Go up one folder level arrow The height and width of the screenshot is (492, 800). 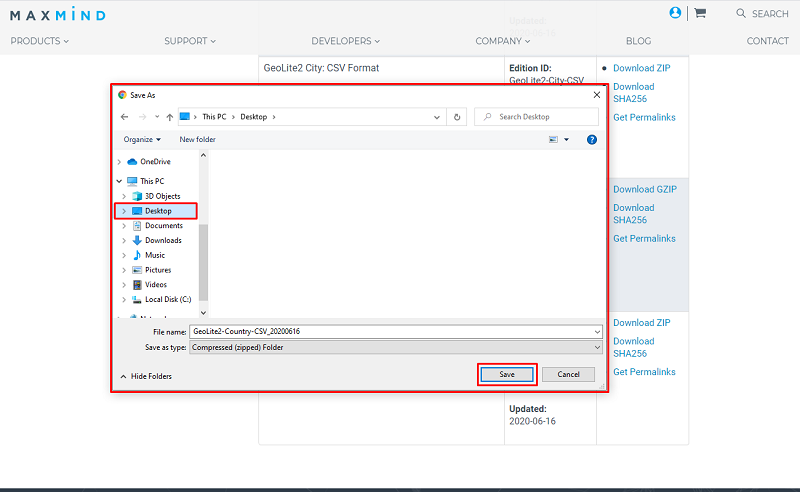tap(169, 117)
